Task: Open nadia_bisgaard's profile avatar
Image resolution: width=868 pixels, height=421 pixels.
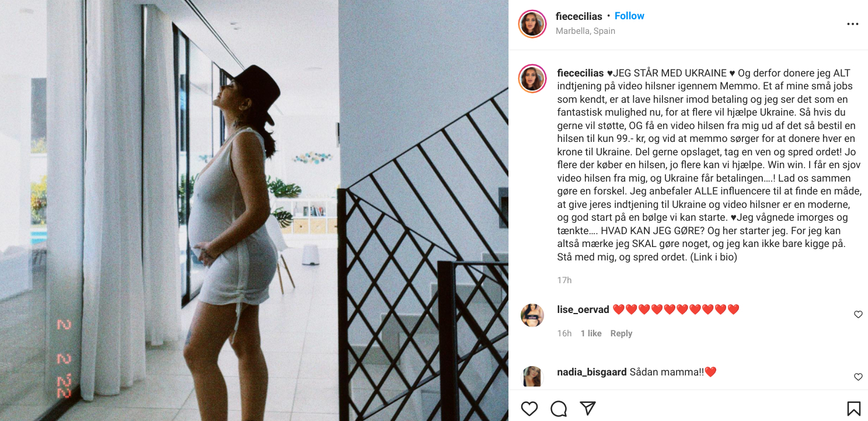Action: pos(532,377)
